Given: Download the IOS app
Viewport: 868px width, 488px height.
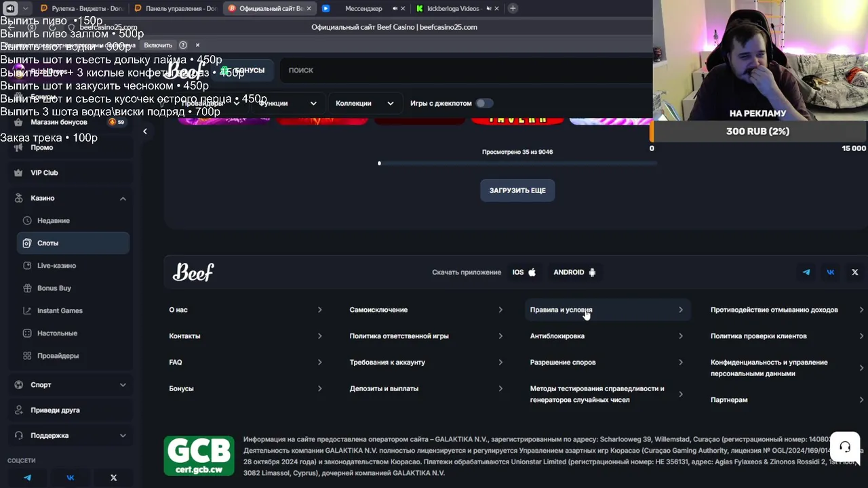Looking at the screenshot, I should 524,272.
